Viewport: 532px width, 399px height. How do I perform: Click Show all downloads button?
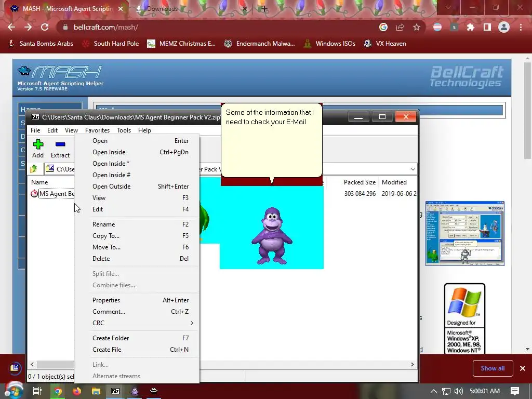[493, 368]
